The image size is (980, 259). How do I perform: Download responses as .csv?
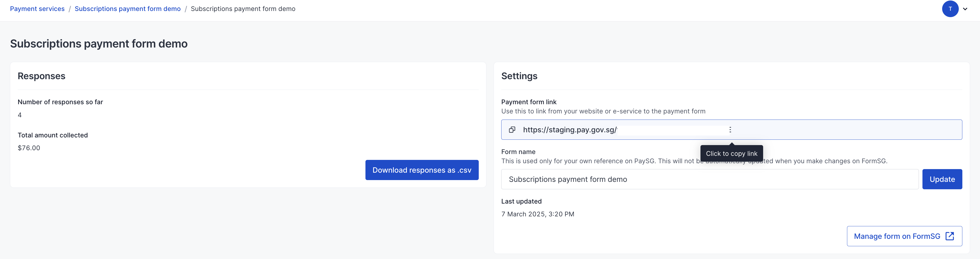coord(421,170)
